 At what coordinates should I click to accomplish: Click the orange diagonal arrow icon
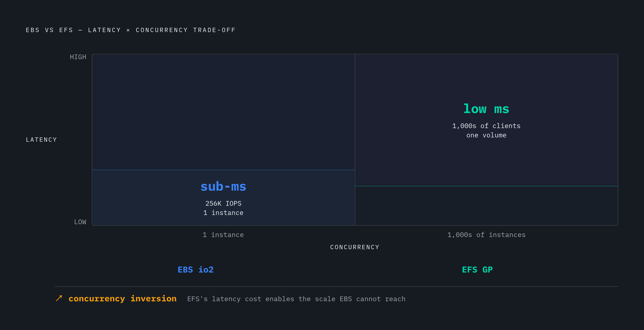point(59,298)
